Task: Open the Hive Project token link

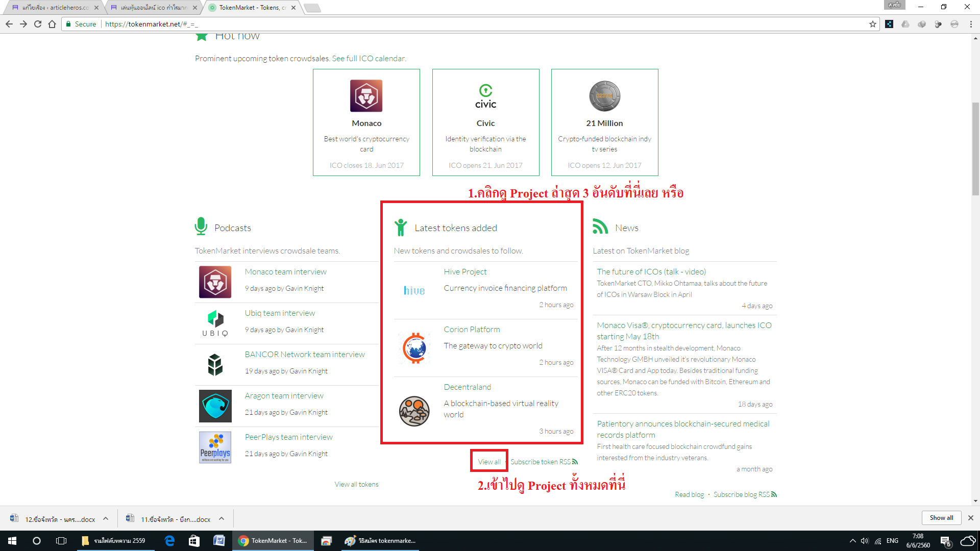Action: (x=465, y=272)
